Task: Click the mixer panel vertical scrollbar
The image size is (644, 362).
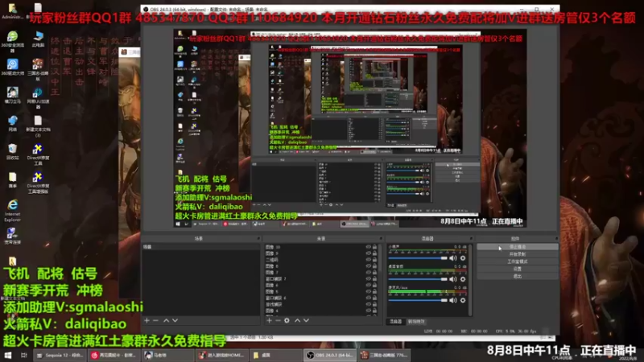Action: [x=471, y=280]
